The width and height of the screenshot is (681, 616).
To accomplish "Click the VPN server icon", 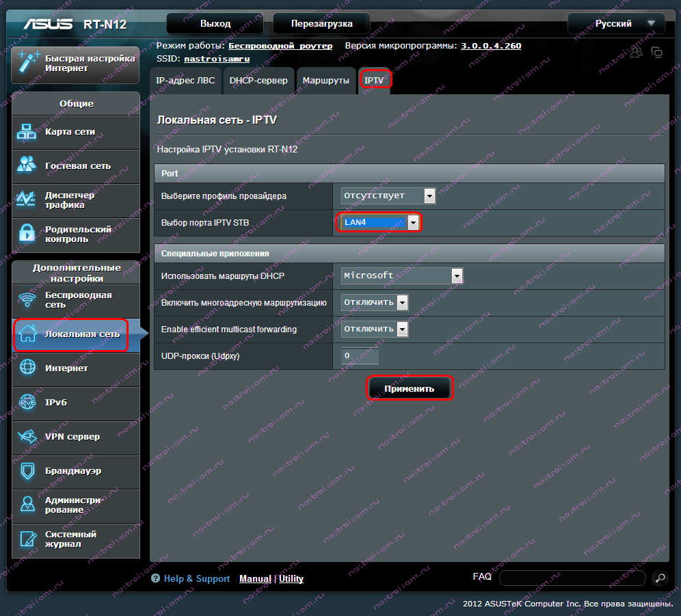I will point(27,436).
